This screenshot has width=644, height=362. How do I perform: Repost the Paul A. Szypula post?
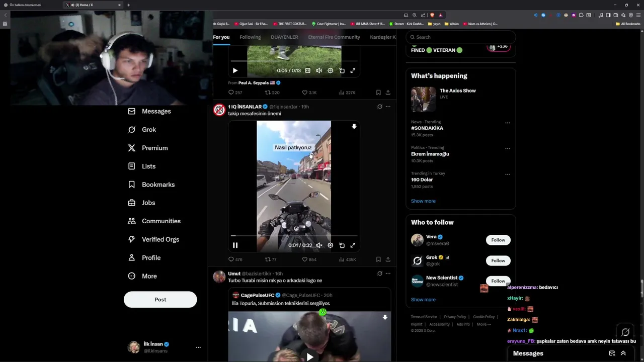[272, 93]
